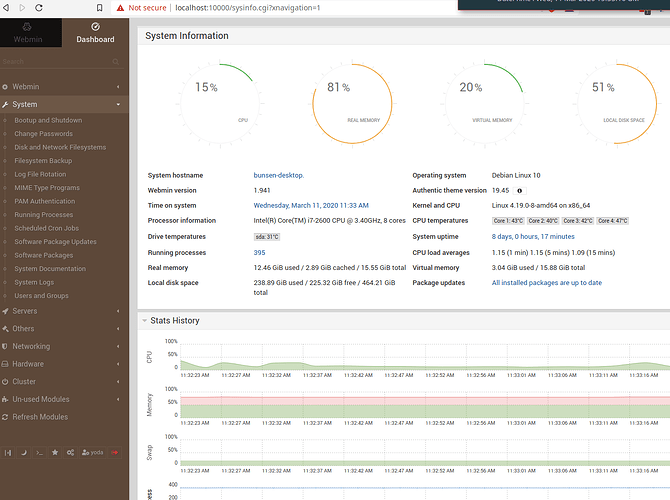The image size is (670, 500).
Task: Go back with the browser back arrow
Action: (x=6, y=8)
